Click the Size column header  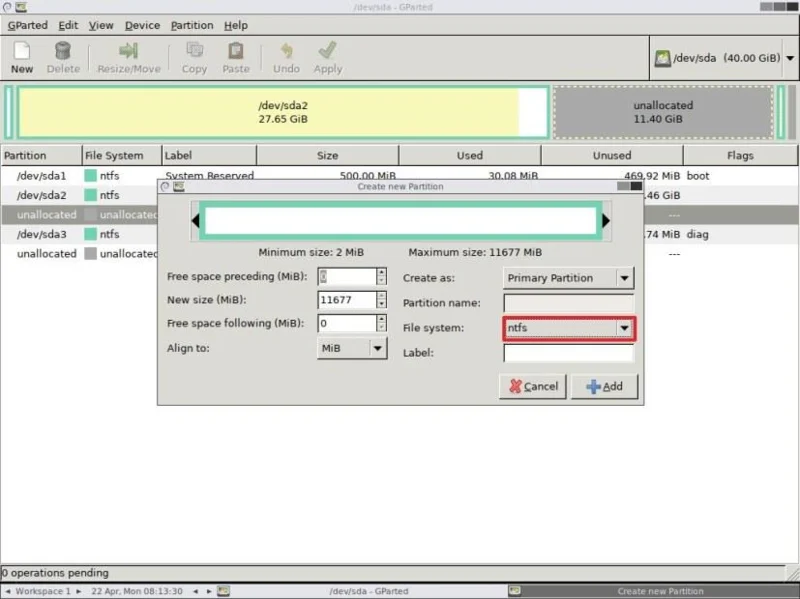click(x=328, y=156)
